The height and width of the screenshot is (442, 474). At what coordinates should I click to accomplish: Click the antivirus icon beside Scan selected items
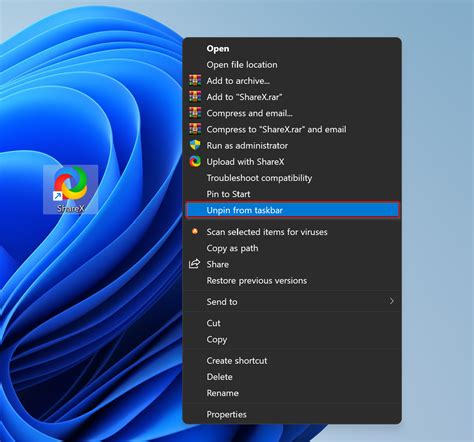pyautogui.click(x=195, y=231)
